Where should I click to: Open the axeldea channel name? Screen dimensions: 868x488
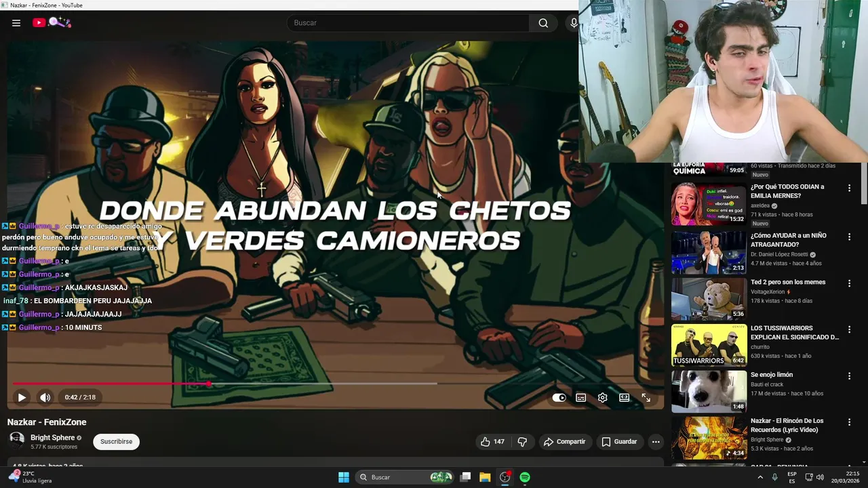coord(760,205)
